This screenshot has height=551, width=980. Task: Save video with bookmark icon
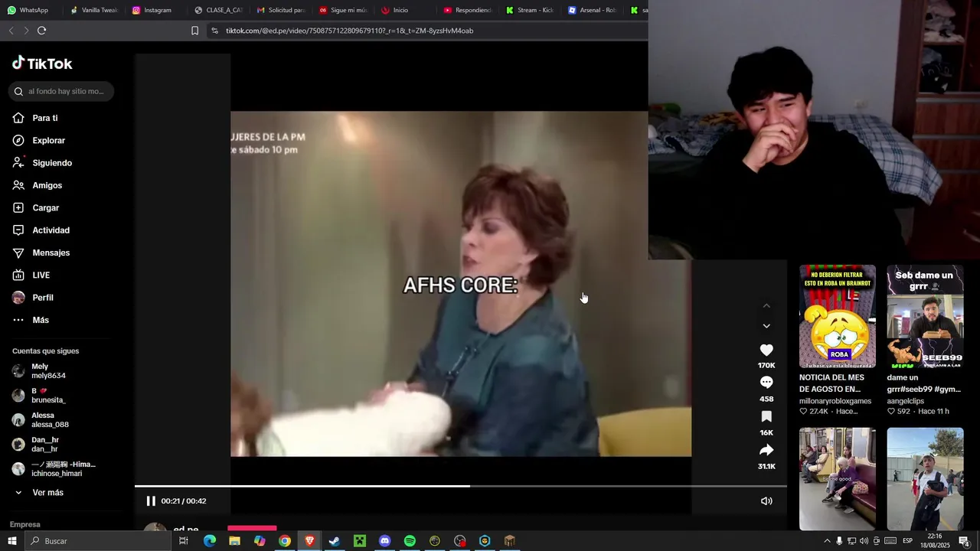pos(766,416)
